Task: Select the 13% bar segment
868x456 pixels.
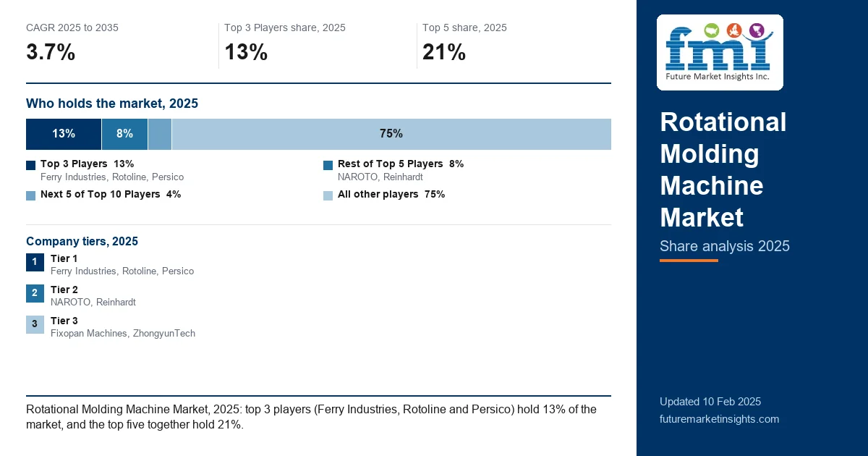Action: 64,134
